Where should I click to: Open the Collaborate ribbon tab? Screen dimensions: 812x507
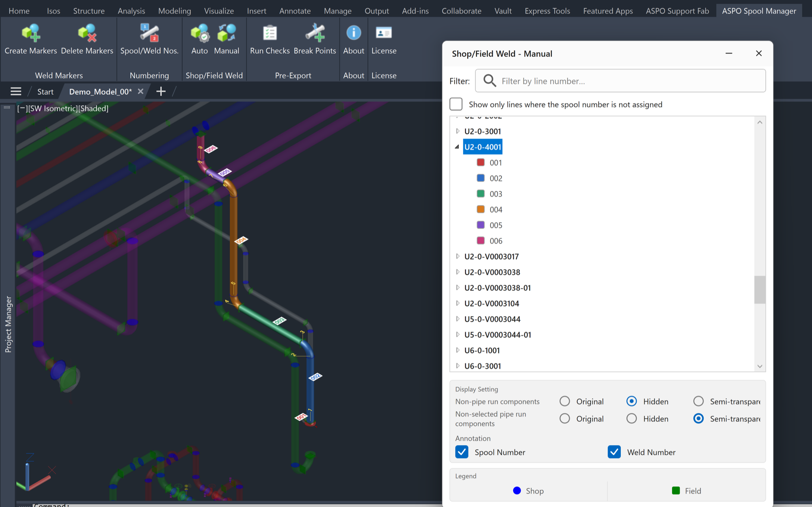[x=462, y=11]
